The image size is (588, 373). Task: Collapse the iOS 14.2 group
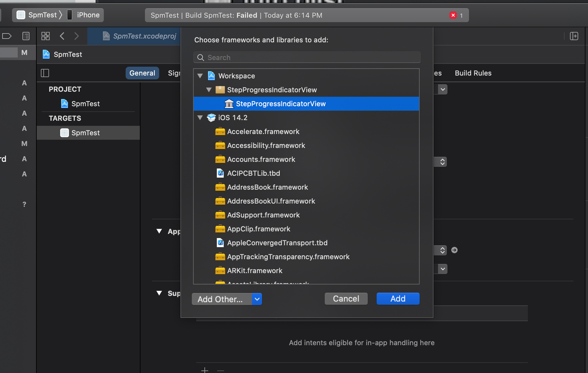(200, 118)
